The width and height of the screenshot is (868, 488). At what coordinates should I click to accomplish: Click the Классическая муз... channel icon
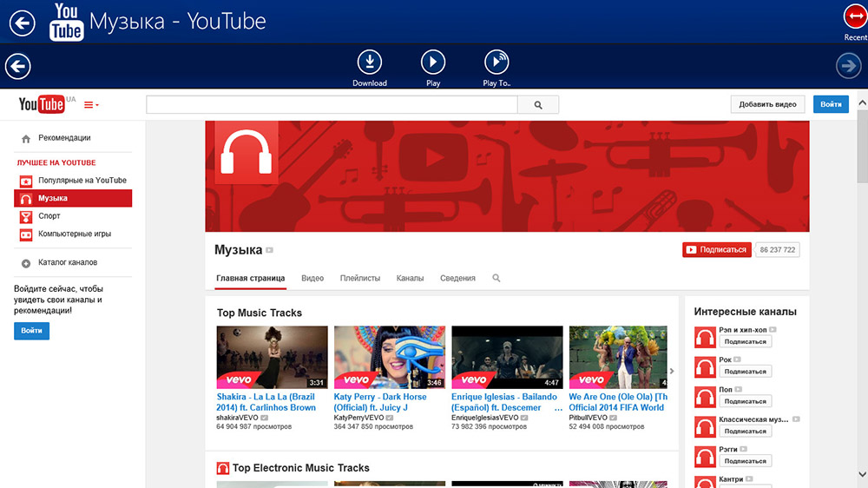(705, 427)
